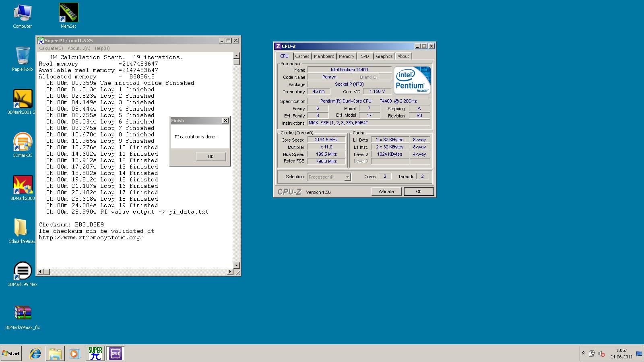Click the power tray icon
Image resolution: width=644 pixels, height=362 pixels.
tap(592, 354)
